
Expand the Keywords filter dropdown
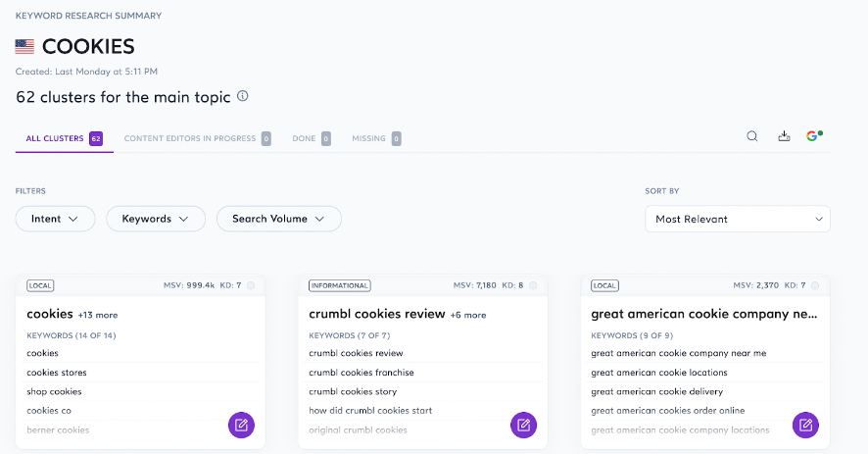coord(156,219)
